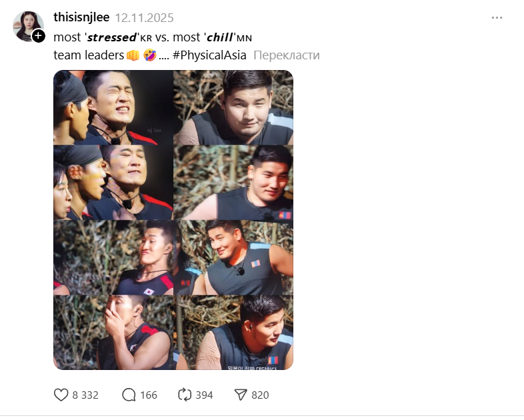This screenshot has width=524, height=420.
Task: Open top-right photo of smirking man
Action: coord(233,107)
